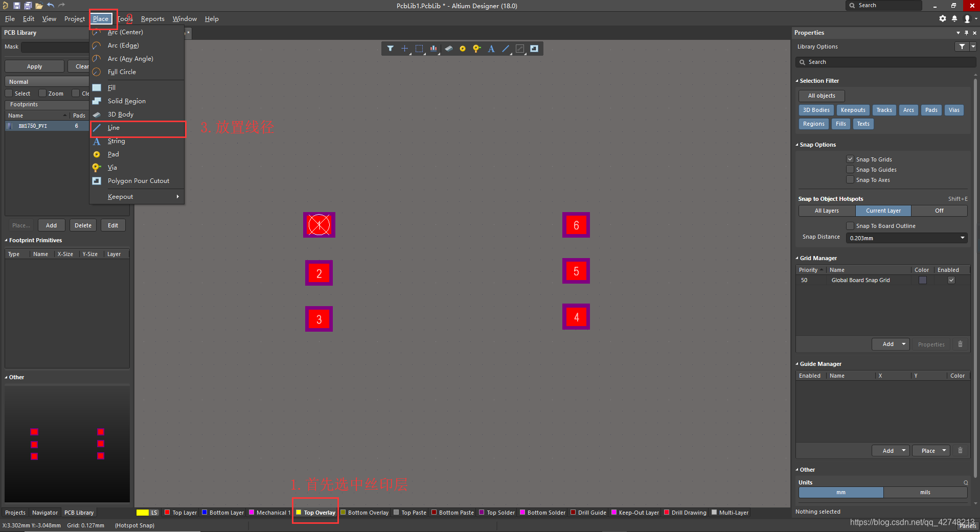Click the Global Board Snap Grid color swatch
980x532 pixels.
922,280
